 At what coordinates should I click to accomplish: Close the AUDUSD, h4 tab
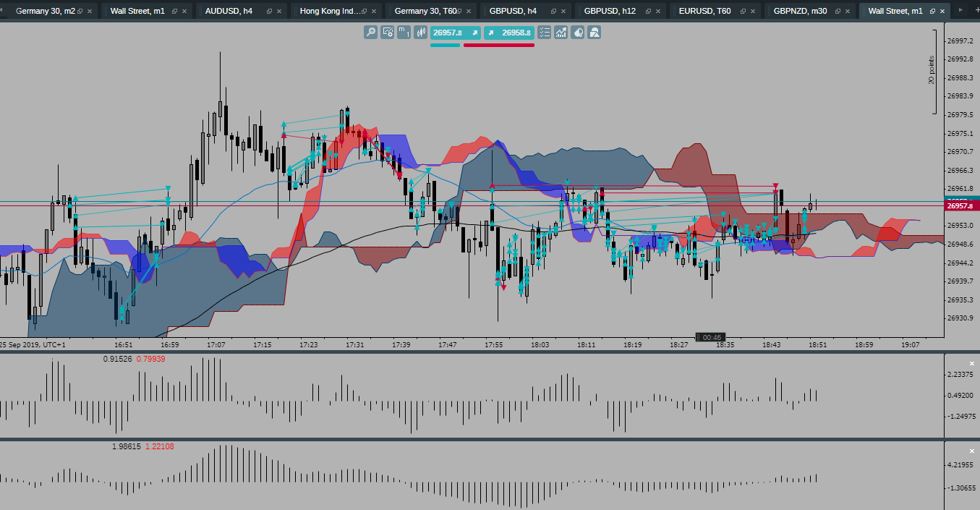click(x=280, y=12)
